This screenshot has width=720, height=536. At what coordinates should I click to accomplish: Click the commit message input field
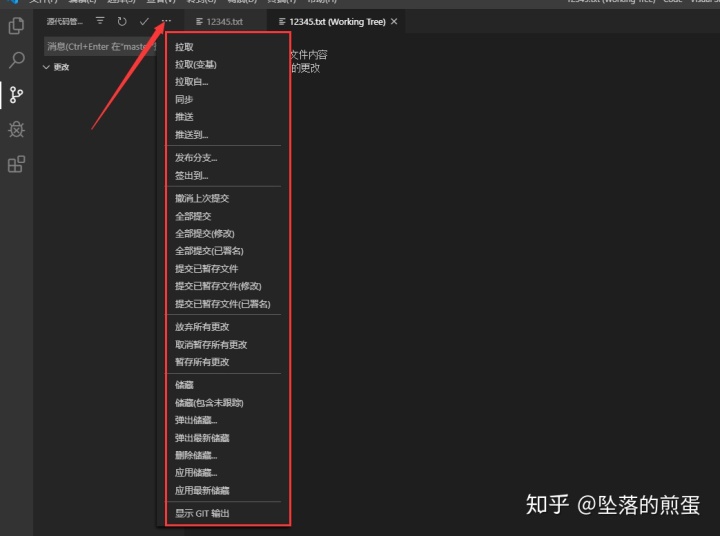coord(101,46)
